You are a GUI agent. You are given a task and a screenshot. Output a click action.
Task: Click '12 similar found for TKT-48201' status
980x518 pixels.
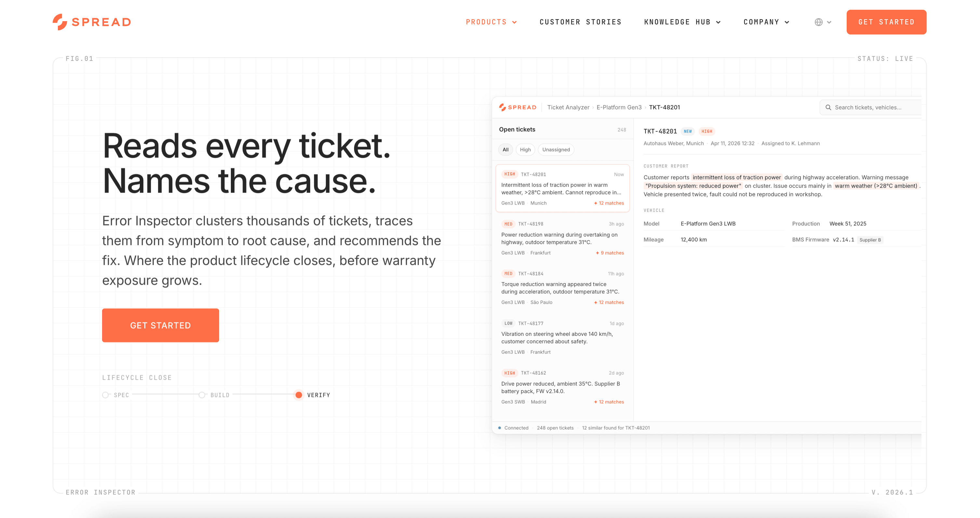[x=616, y=428]
